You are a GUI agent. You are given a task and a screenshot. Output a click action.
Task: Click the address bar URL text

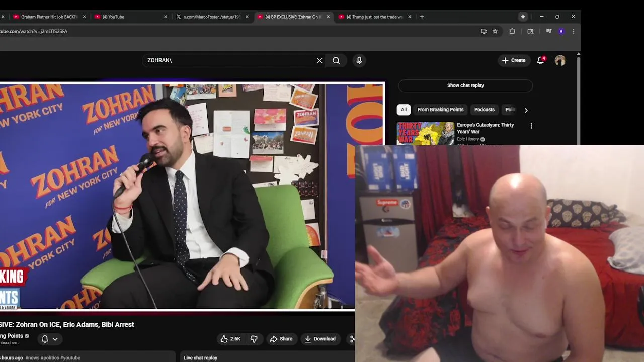pos(33,31)
